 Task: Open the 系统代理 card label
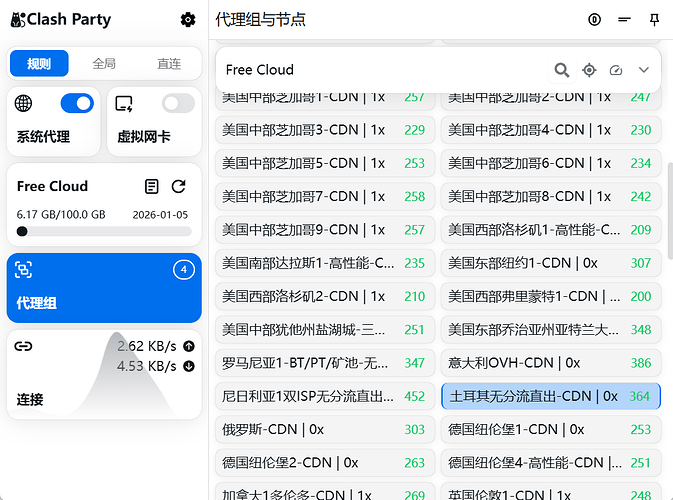click(x=43, y=137)
